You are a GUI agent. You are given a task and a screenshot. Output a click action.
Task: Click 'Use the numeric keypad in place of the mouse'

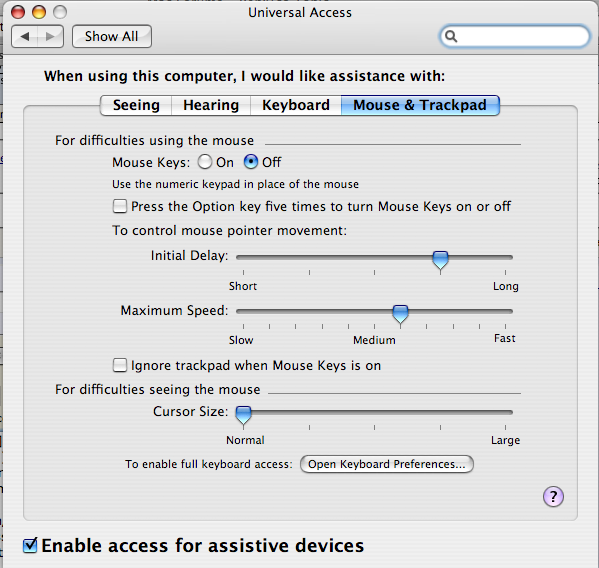coord(235,184)
